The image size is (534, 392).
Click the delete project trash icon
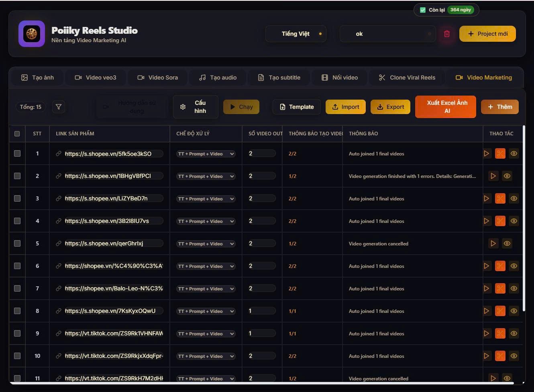pos(447,34)
